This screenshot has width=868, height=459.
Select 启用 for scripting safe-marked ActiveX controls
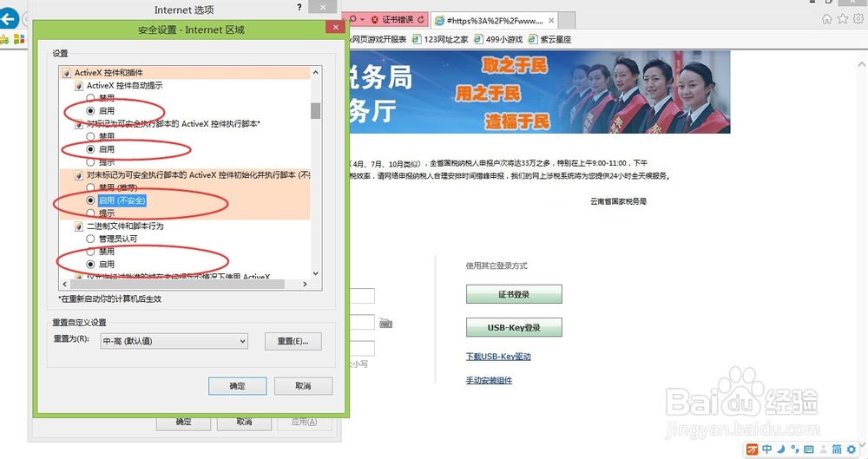coord(90,149)
